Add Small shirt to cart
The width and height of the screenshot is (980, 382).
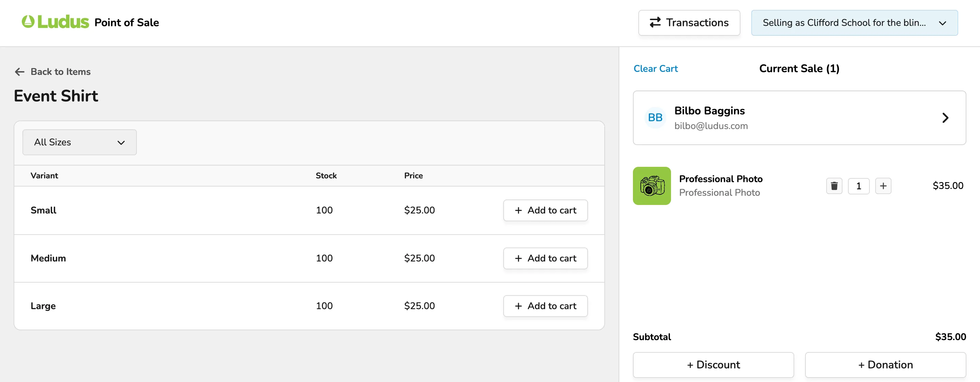545,210
